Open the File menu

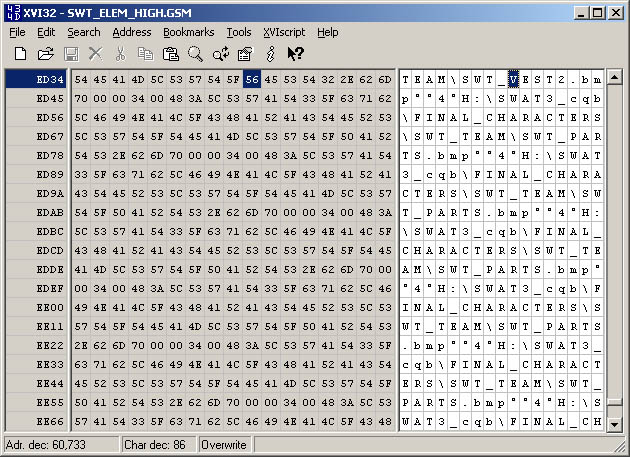[17, 32]
